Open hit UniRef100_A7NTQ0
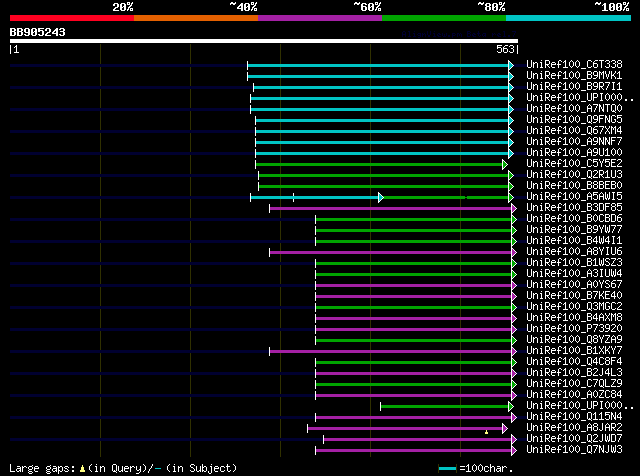 tap(574, 108)
